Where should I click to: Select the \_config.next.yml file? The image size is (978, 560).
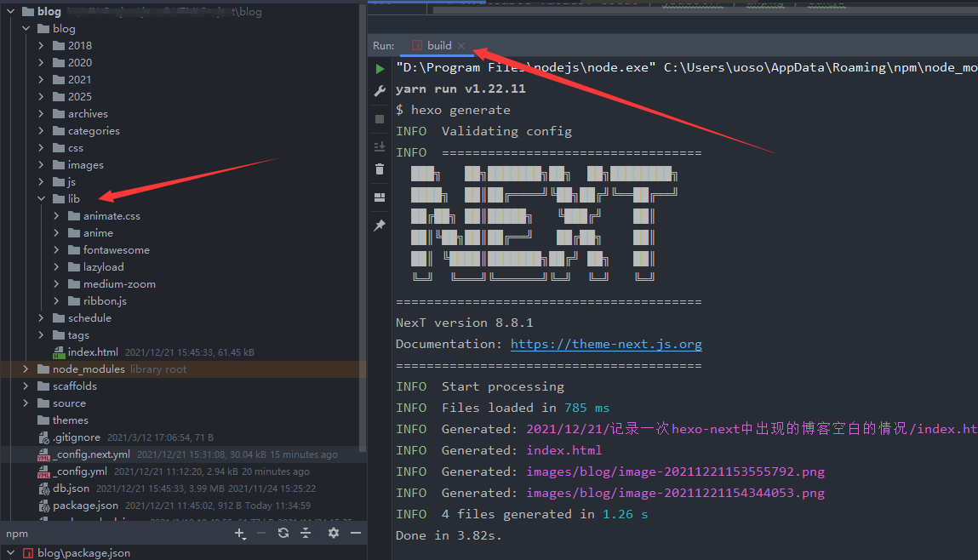pyautogui.click(x=92, y=454)
